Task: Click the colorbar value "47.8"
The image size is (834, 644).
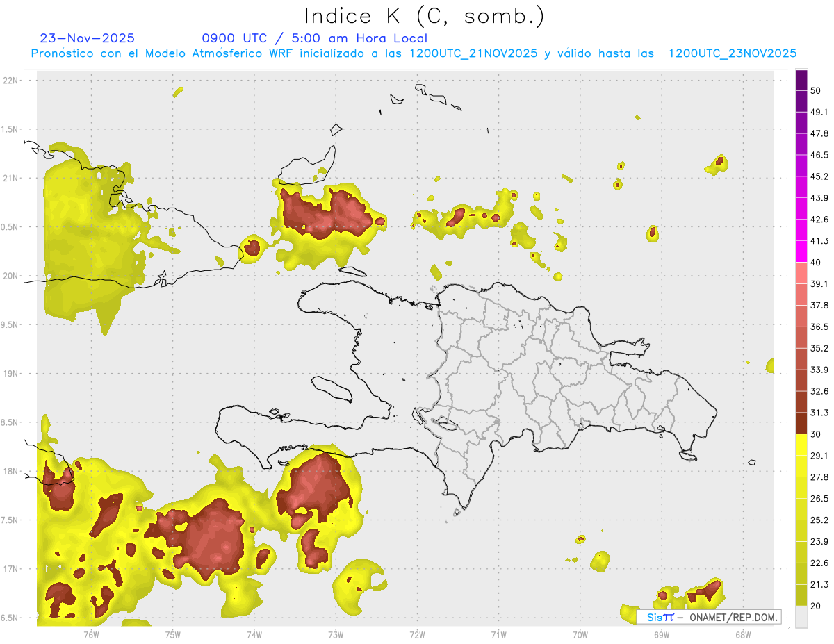Action: coord(819,133)
